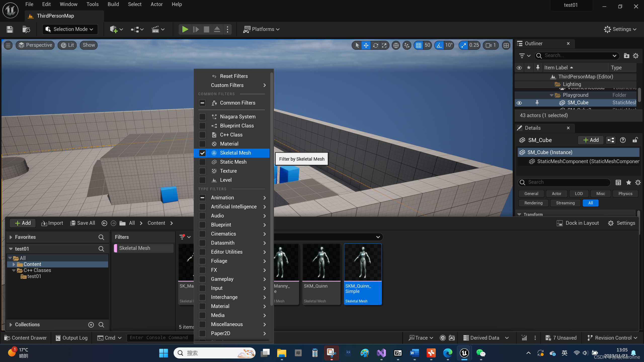Open the viewport layout maximize icon

point(506,45)
